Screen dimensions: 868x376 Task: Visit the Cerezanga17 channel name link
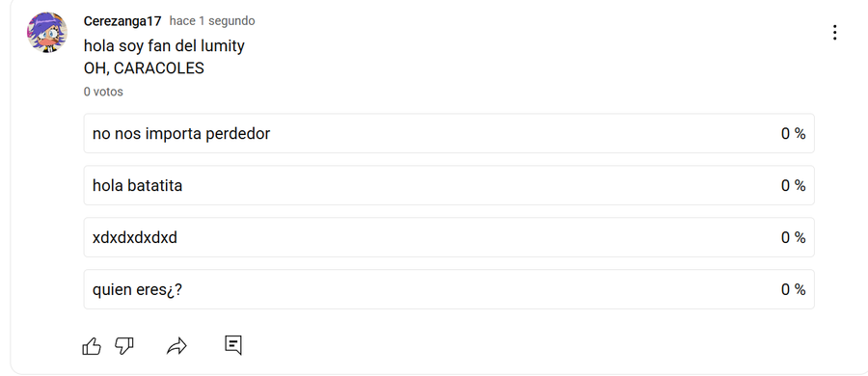pyautogui.click(x=122, y=21)
